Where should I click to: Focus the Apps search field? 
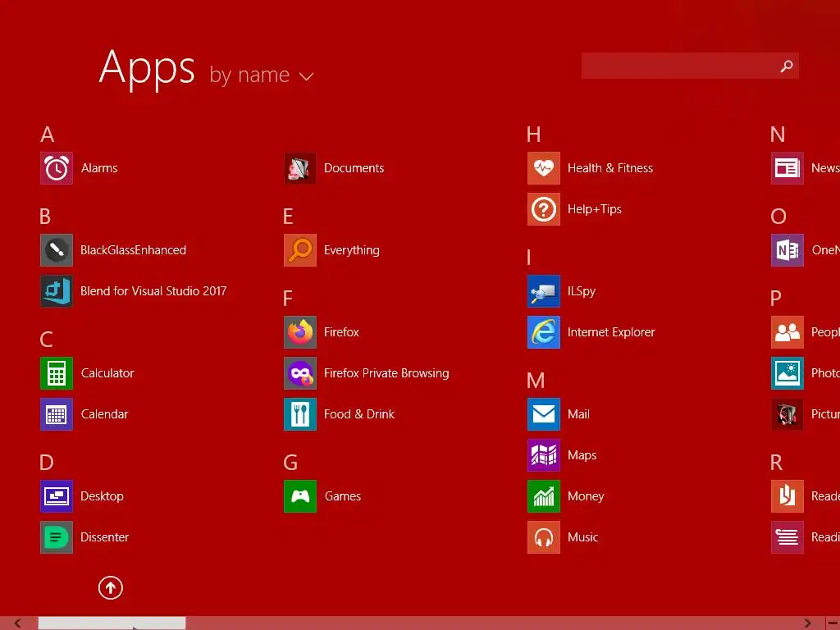690,66
